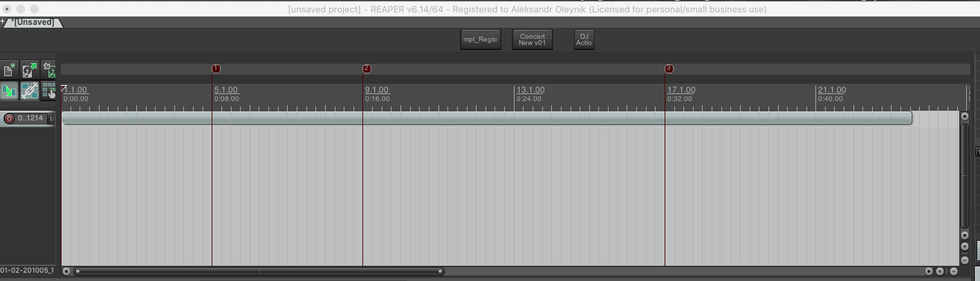Click ruler position 5.1.00

pyautogui.click(x=226, y=90)
